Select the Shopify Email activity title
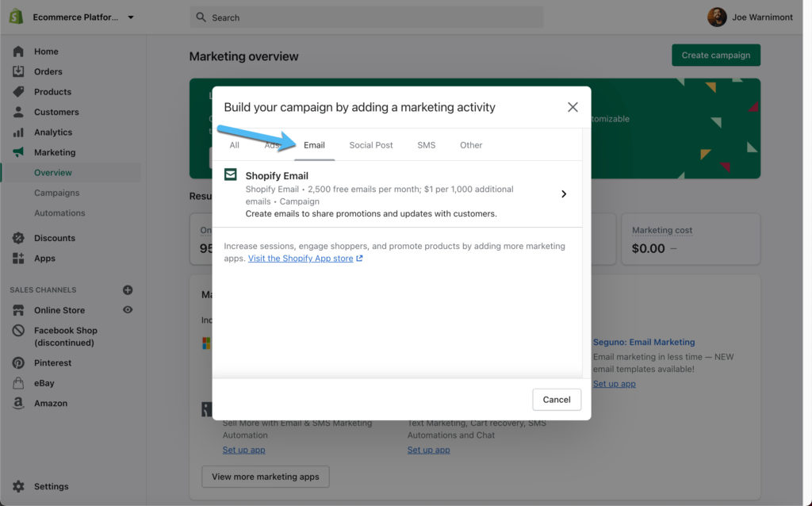The width and height of the screenshot is (812, 506). [277, 175]
